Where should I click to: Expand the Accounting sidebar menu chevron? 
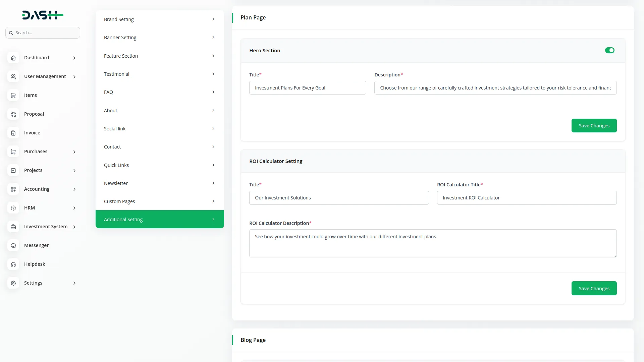pyautogui.click(x=74, y=189)
